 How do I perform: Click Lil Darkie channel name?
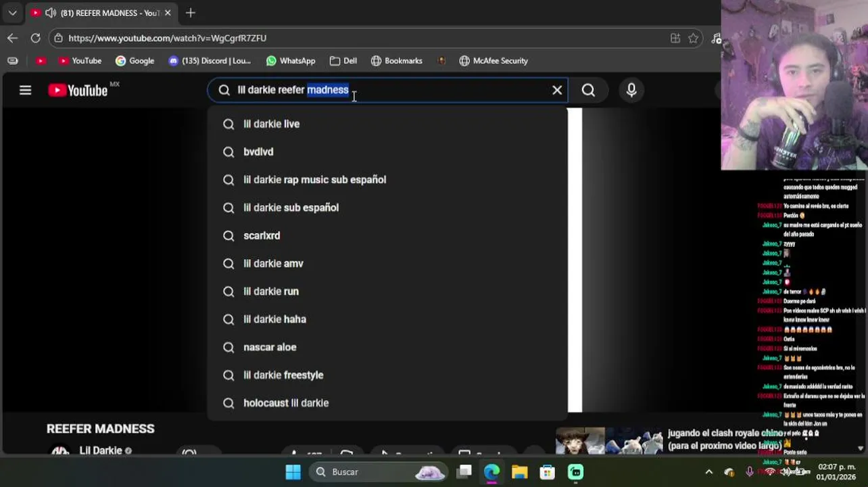tap(101, 450)
